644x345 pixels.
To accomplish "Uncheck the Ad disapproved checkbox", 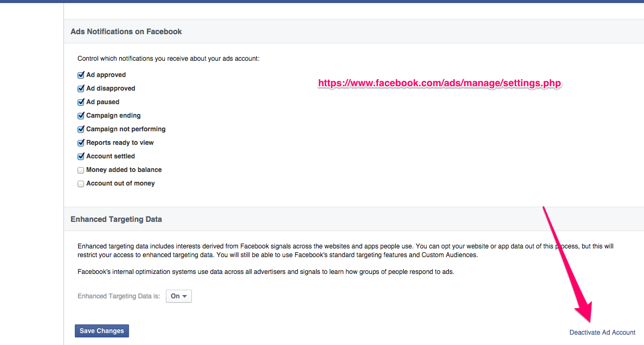I will tap(81, 89).
